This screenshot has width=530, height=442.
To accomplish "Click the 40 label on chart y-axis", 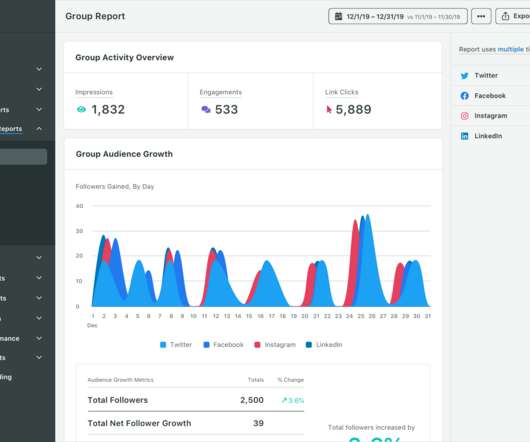I will click(x=79, y=206).
